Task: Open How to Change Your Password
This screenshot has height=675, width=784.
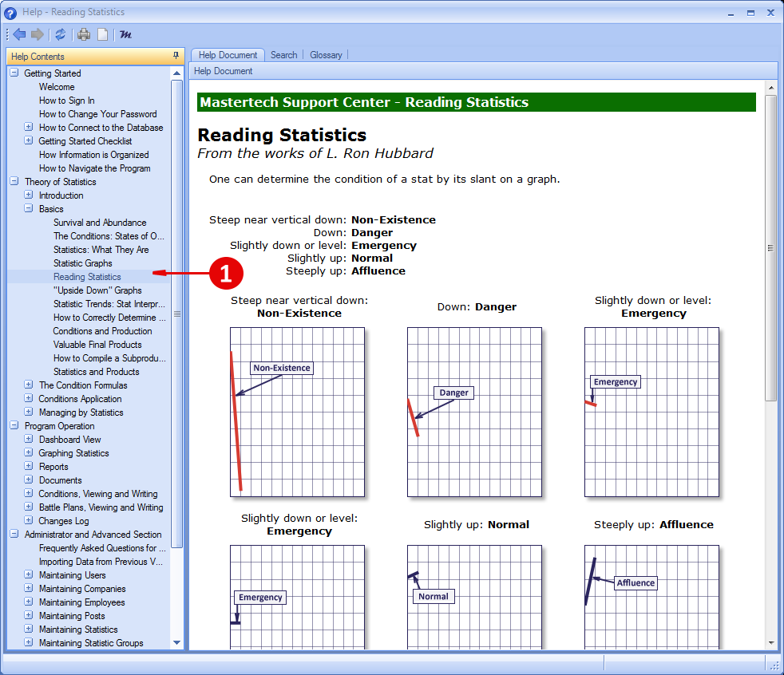Action: coord(98,113)
